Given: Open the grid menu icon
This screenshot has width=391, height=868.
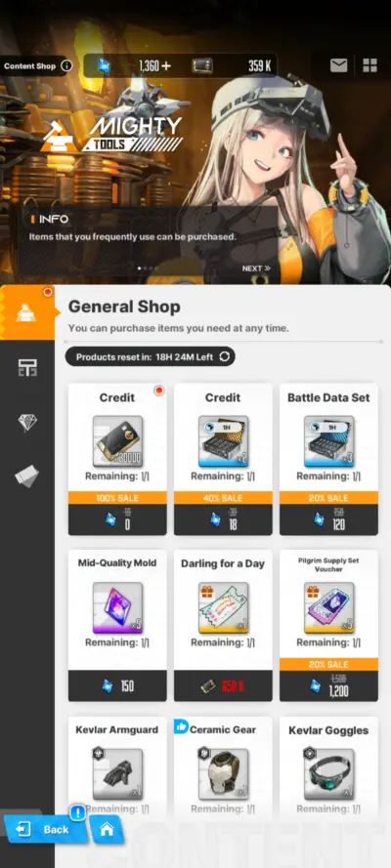Looking at the screenshot, I should (369, 65).
